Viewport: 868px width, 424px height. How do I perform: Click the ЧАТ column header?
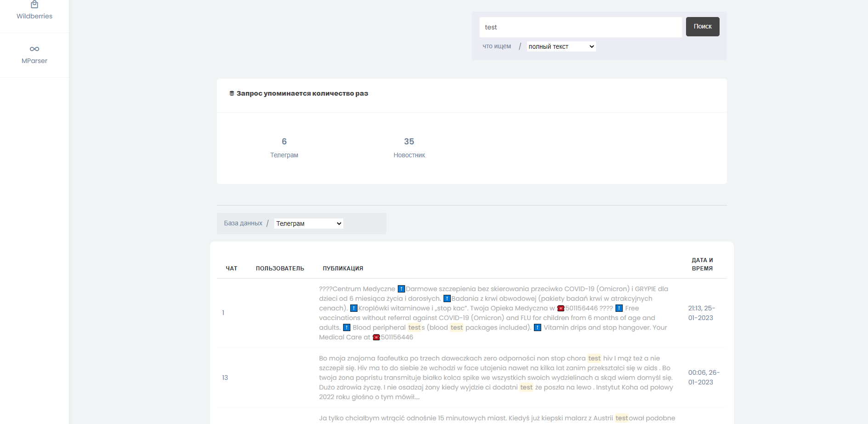coord(232,269)
